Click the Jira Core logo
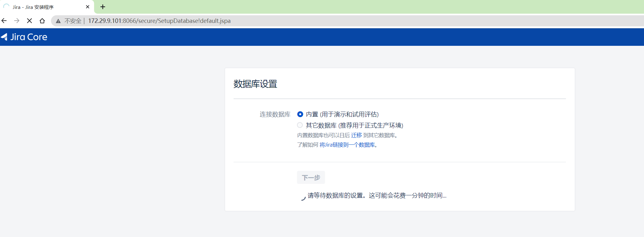This screenshot has width=644, height=237. pyautogui.click(x=24, y=37)
